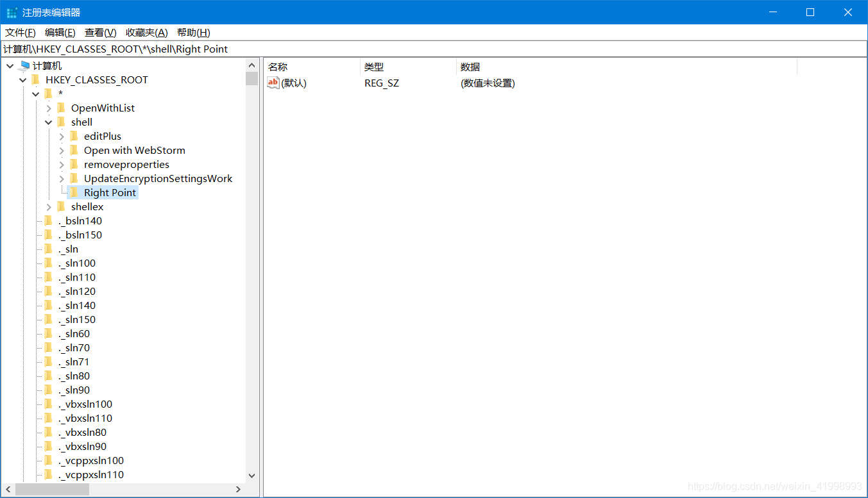Expand the Open with WebStorm key
The height and width of the screenshot is (498, 868).
point(62,150)
